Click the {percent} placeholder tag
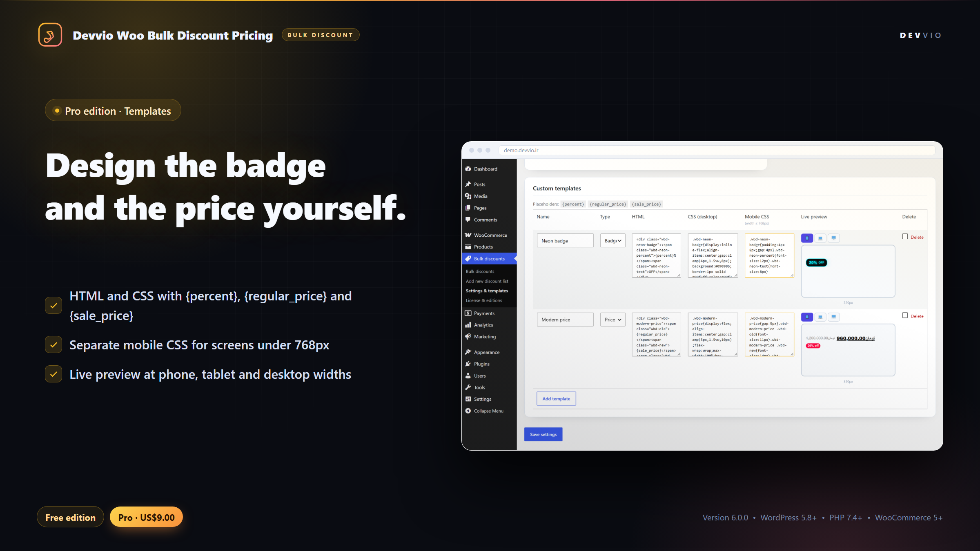This screenshot has height=551, width=980. click(x=573, y=204)
